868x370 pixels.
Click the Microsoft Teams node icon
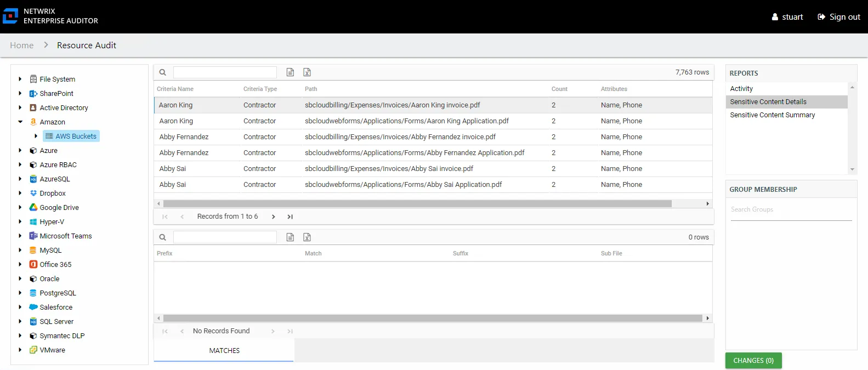click(33, 236)
